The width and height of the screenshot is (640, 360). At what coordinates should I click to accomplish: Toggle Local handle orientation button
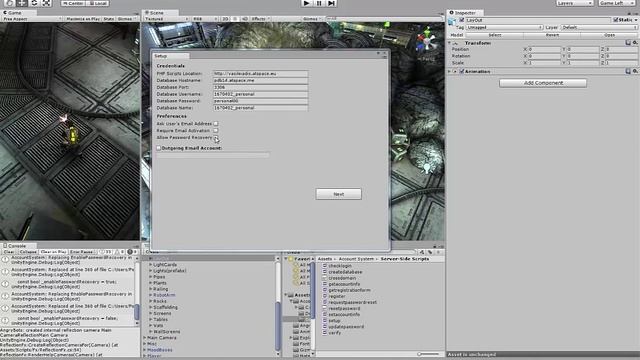[x=97, y=3]
